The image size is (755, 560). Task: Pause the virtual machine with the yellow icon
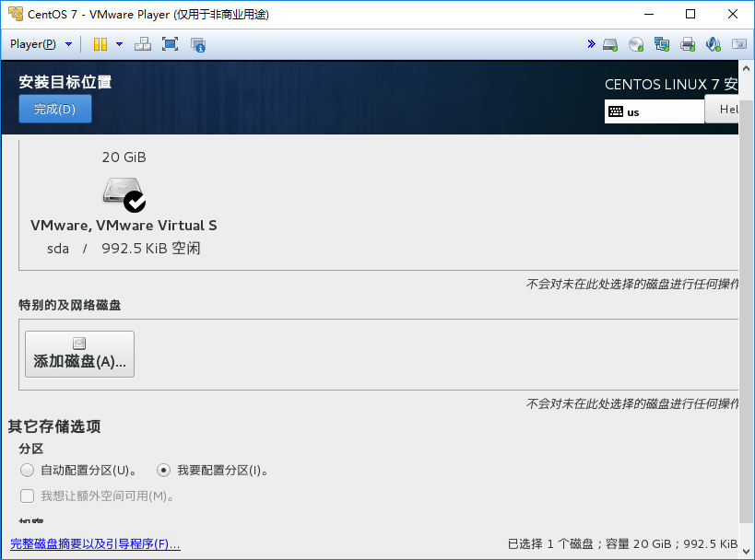(x=100, y=44)
